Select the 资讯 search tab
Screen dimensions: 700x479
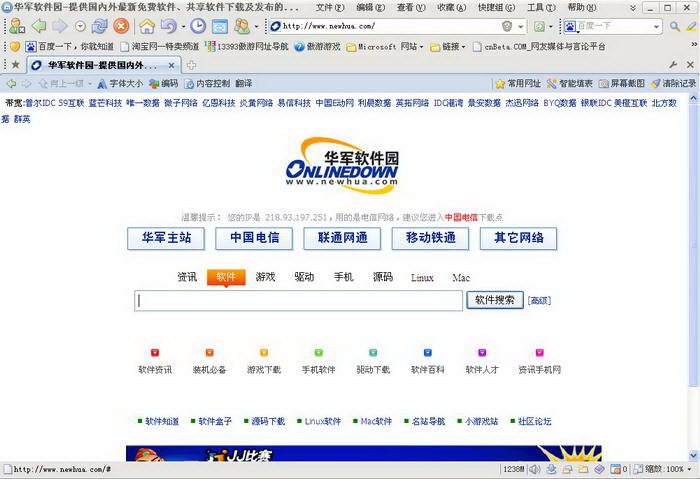187,277
